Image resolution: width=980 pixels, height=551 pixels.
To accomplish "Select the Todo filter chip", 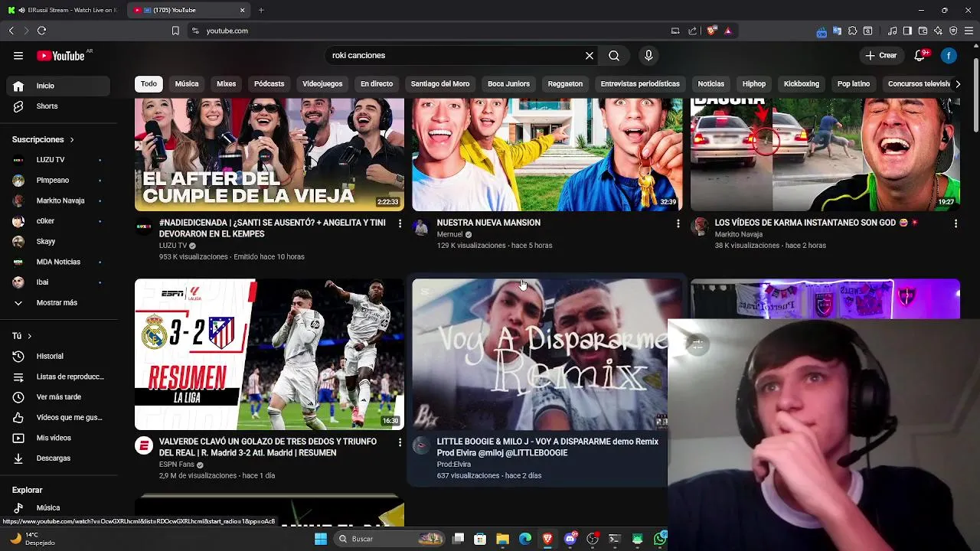I will [149, 83].
